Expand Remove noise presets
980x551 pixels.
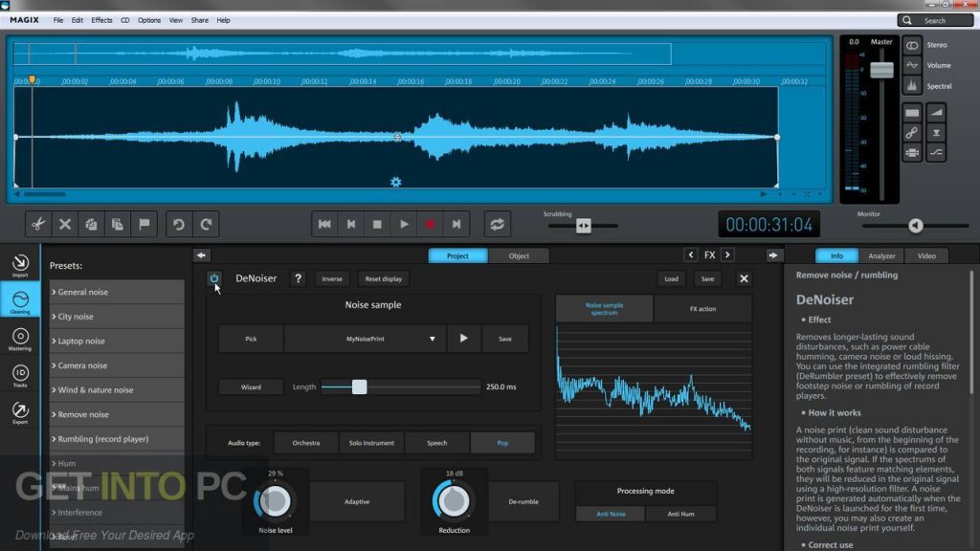coord(117,414)
